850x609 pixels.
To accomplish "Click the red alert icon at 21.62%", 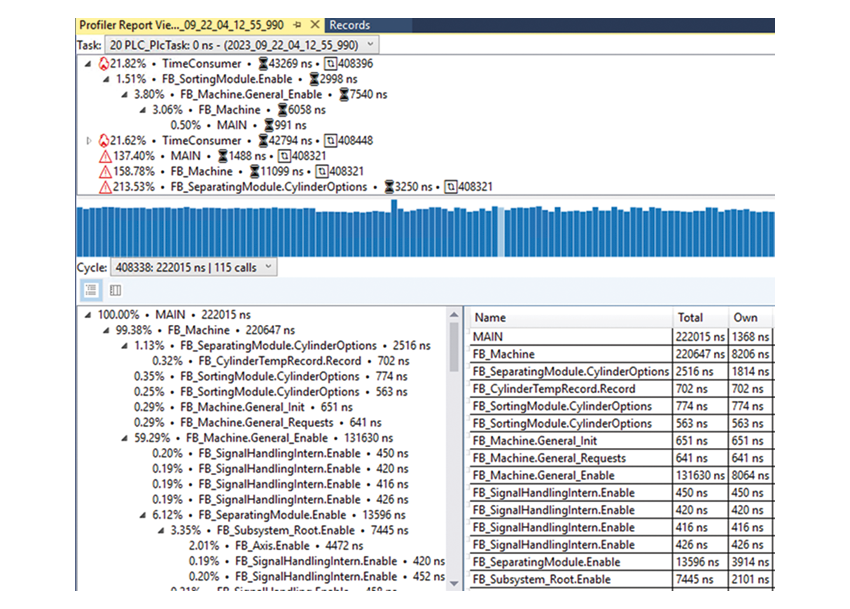I will [x=104, y=141].
